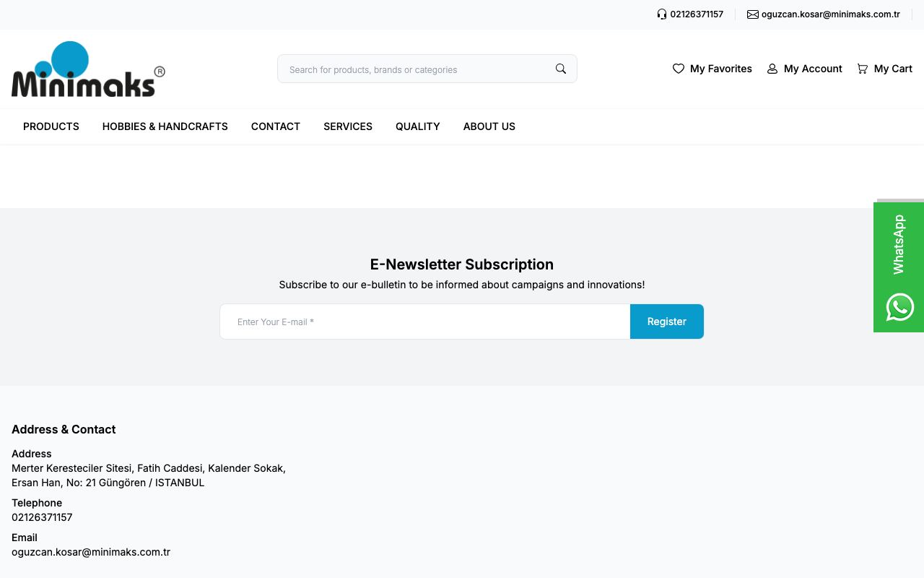Screen dimensions: 924x578
Task: Open HOBBIES & HANDCRAFTS menu
Action: [165, 126]
